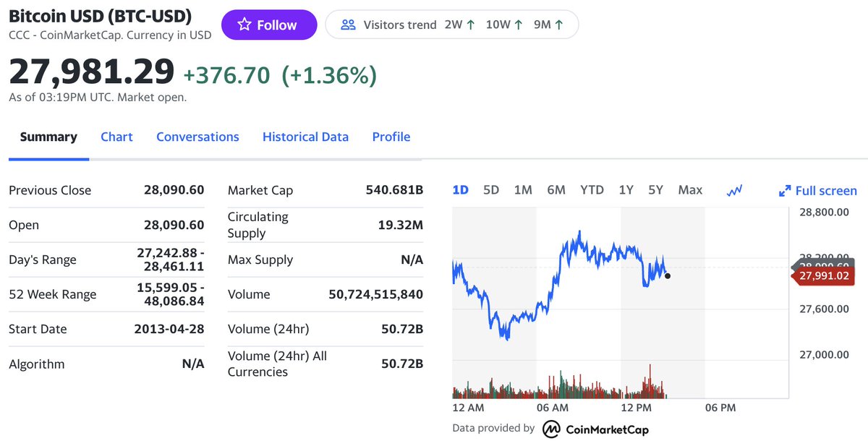This screenshot has height=446, width=868.
Task: Click the Start Date value 2013-04-28
Action: pyautogui.click(x=169, y=329)
